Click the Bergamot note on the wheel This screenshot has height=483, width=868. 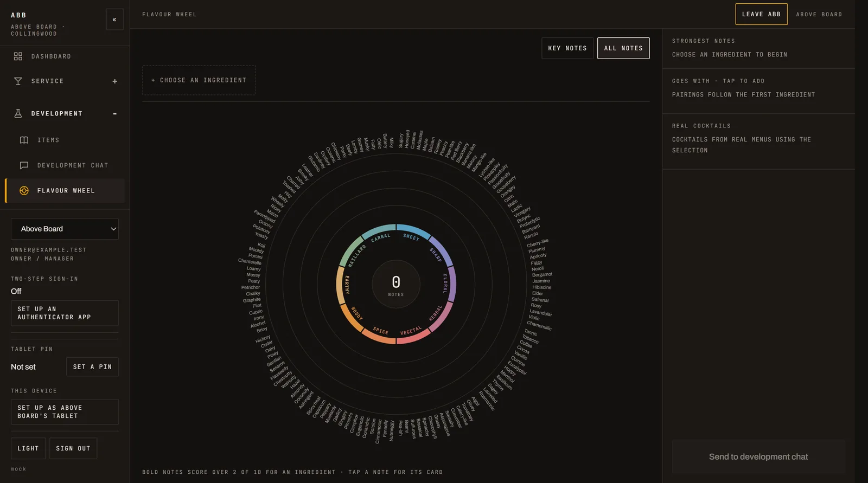(x=542, y=275)
